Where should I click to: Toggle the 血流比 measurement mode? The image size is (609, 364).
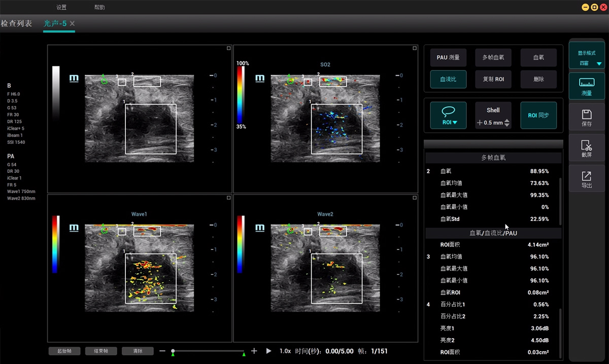[448, 79]
